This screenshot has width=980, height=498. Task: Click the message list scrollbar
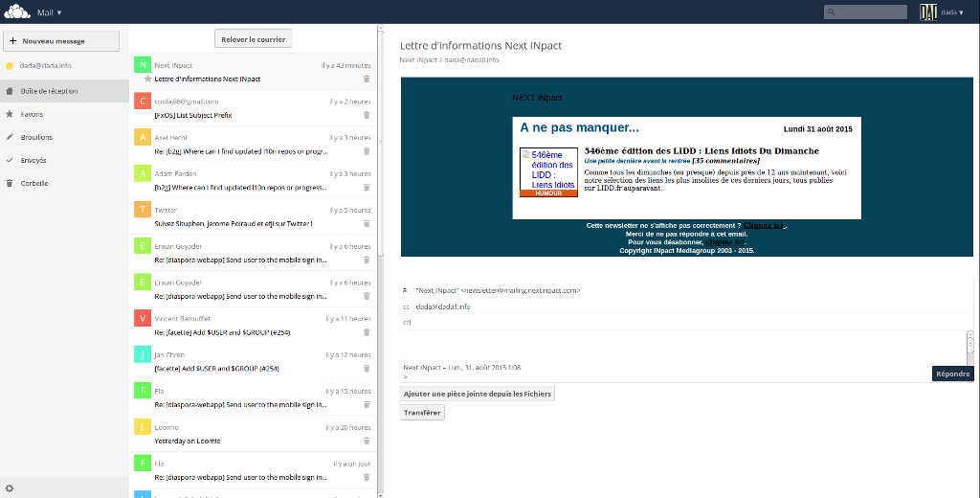381,141
